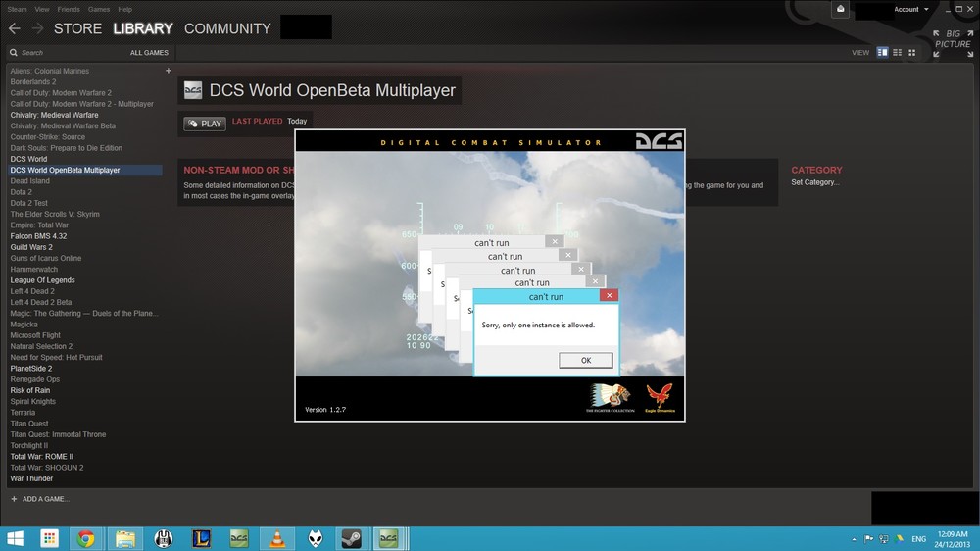Open VLC media player from taskbar
This screenshot has height=551, width=980.
click(x=277, y=538)
